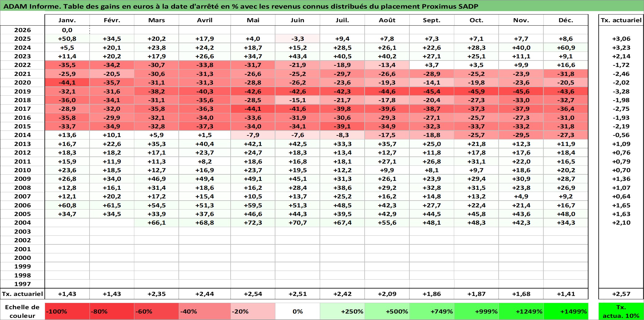The width and height of the screenshot is (644, 320).
Task: Select the 'Mai' column header
Action: click(253, 20)
